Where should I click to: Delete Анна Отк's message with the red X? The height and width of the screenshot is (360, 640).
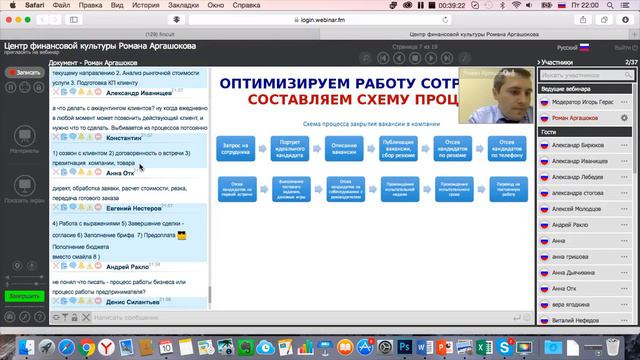click(56, 172)
